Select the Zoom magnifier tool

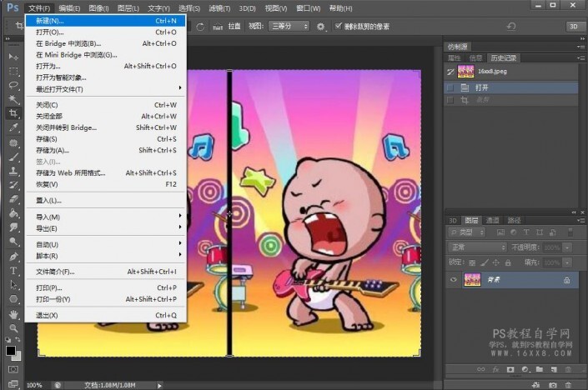tap(13, 328)
